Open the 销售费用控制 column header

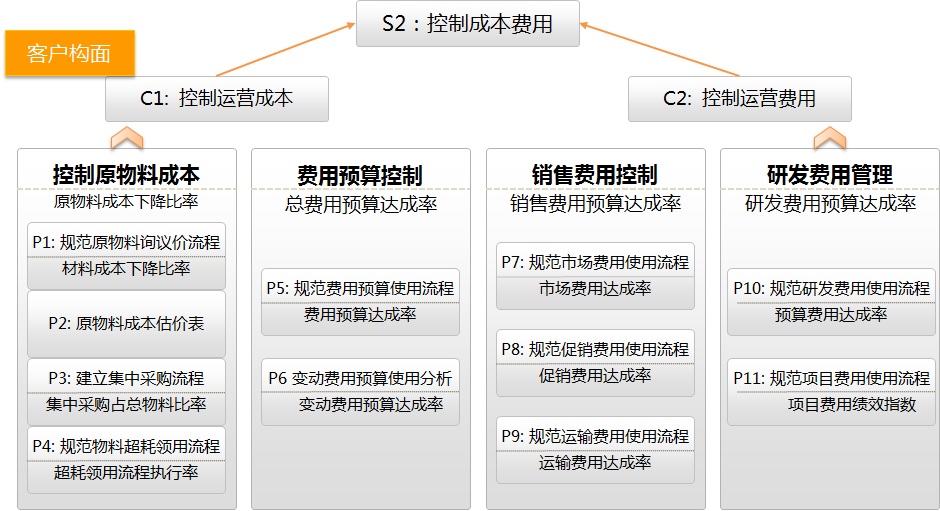[595, 175]
